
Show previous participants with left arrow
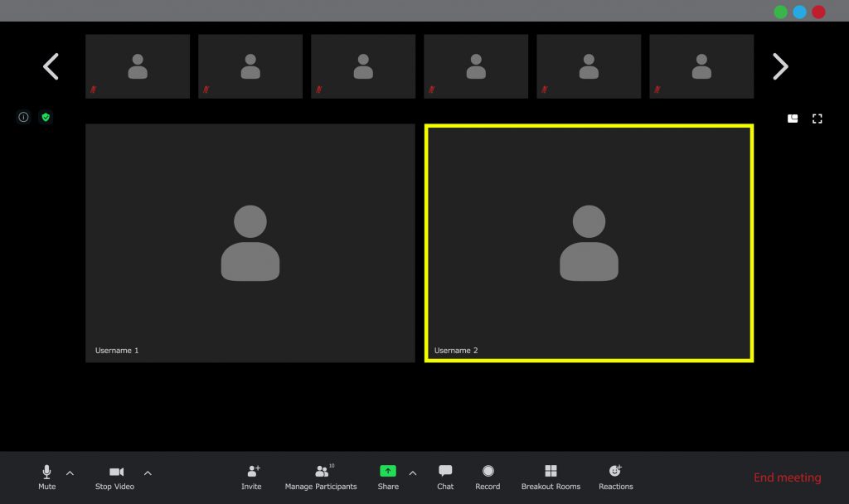(51, 66)
